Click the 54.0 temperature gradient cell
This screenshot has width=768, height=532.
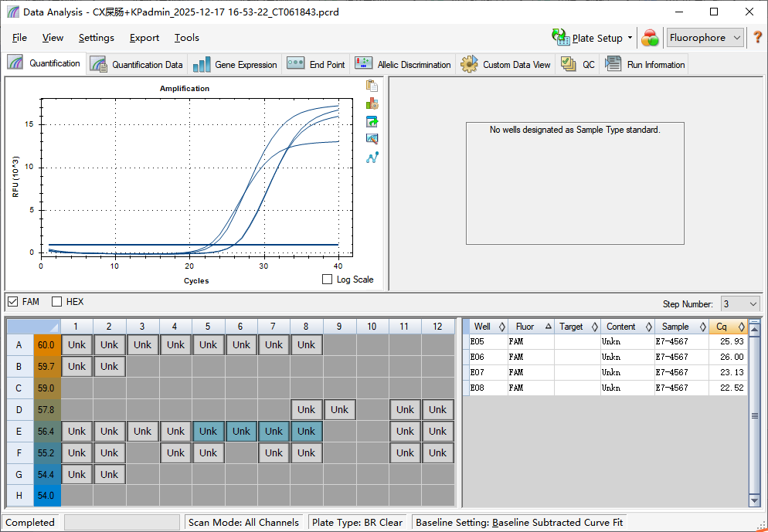click(47, 495)
